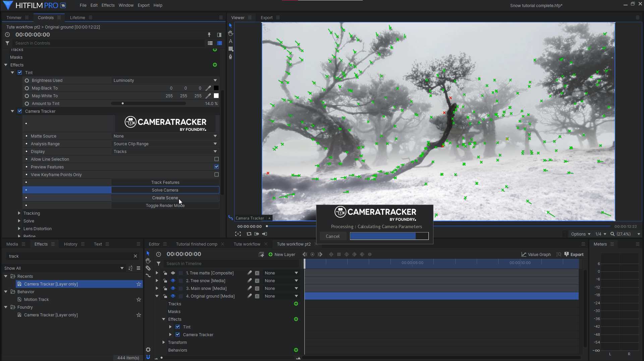Pick Map White To color with eyedropper
644x361 pixels.
(208, 96)
